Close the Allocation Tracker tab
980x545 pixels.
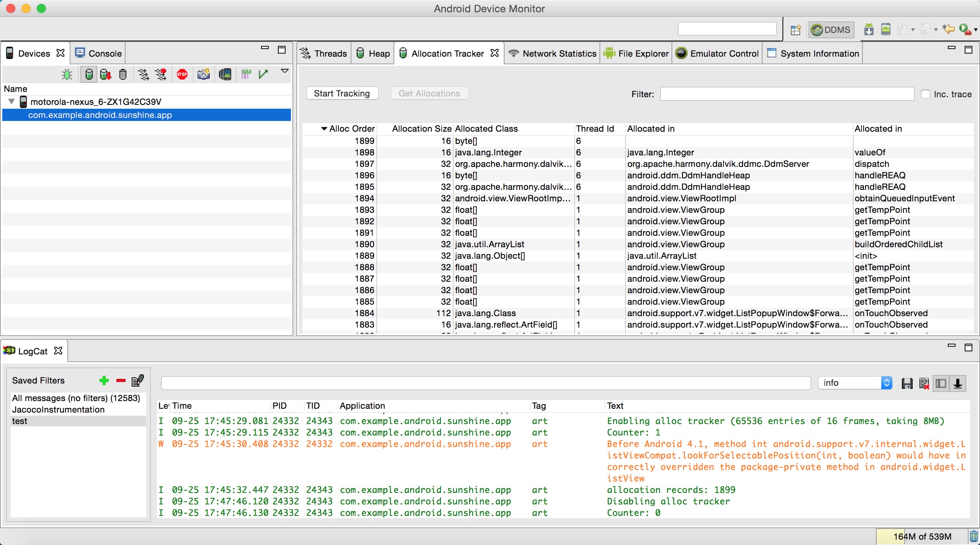pyautogui.click(x=495, y=53)
